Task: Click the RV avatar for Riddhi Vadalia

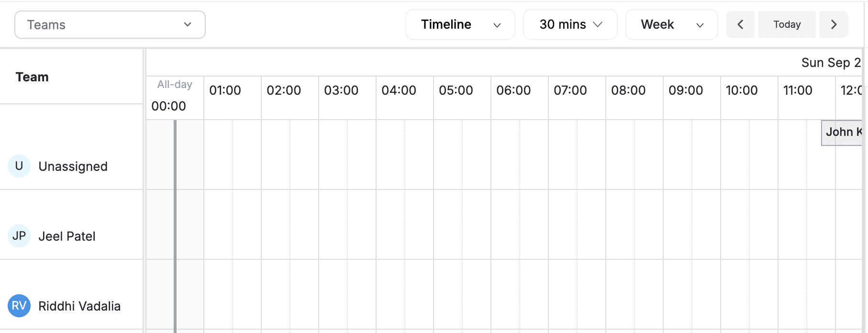Action: pos(19,306)
